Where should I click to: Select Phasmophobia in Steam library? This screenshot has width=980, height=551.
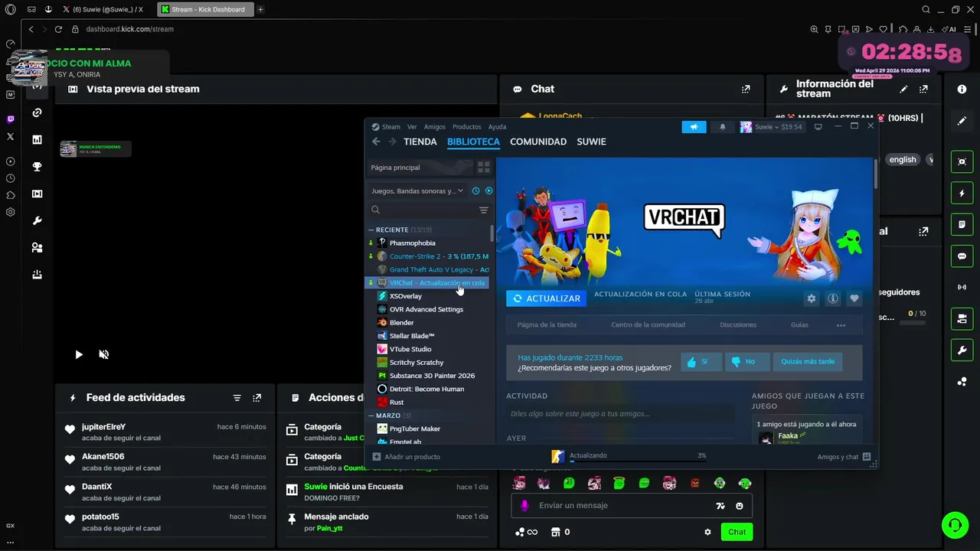(x=412, y=243)
